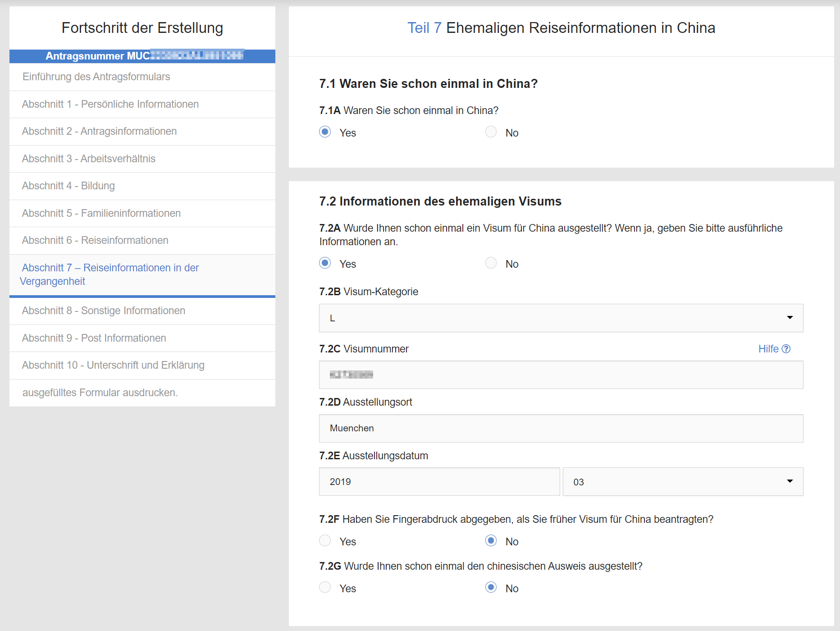The height and width of the screenshot is (631, 840).
Task: Go to Abschnitt 1 - Persönliche Informationen
Action: point(110,104)
